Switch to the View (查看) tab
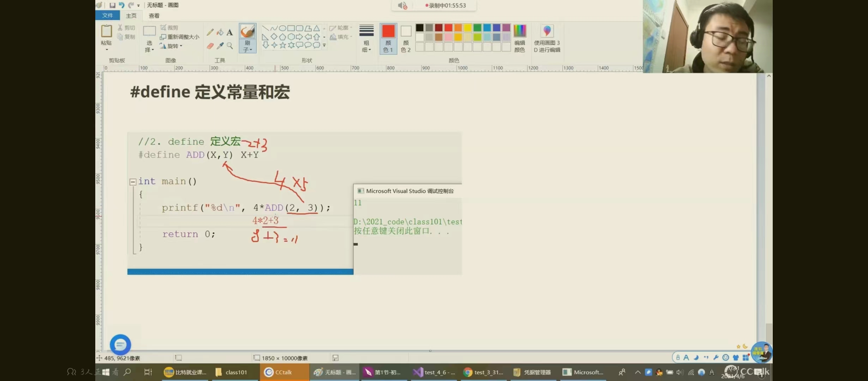This screenshot has width=868, height=381. coord(154,16)
